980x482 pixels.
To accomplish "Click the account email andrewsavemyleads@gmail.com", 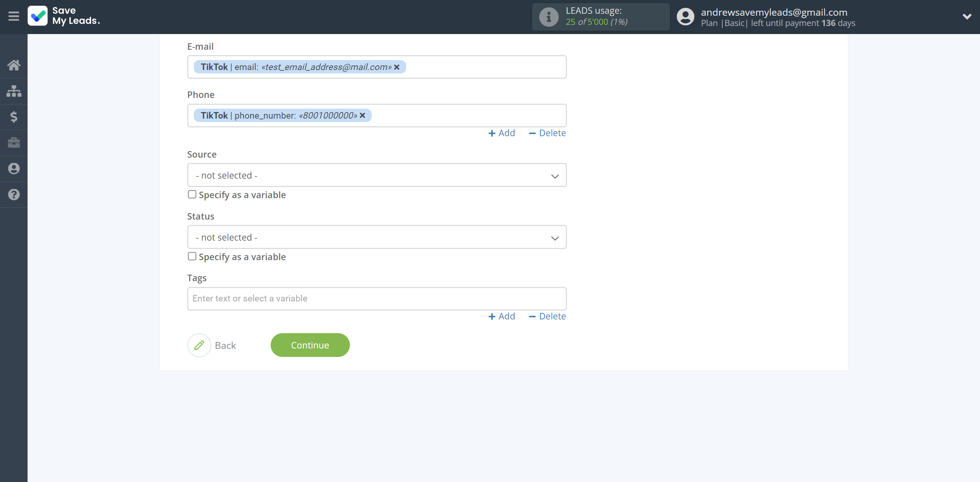I will point(774,12).
